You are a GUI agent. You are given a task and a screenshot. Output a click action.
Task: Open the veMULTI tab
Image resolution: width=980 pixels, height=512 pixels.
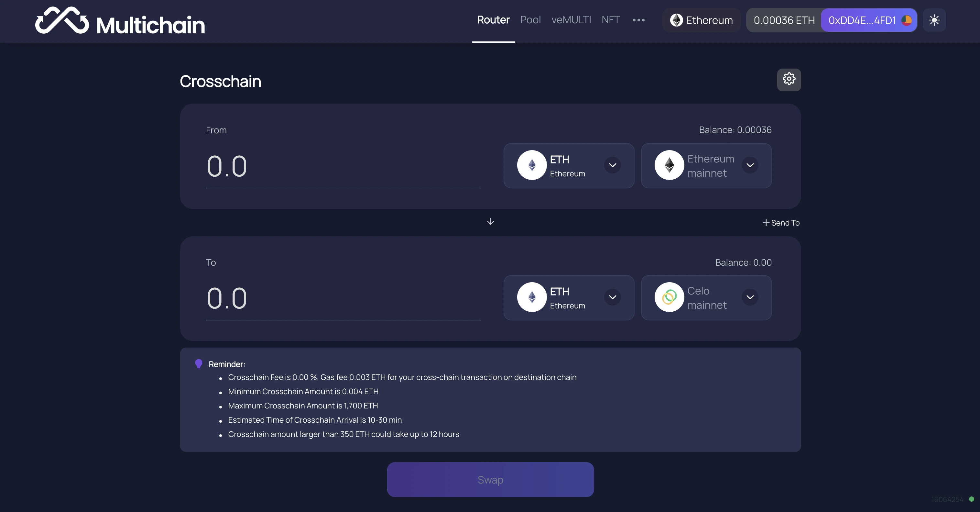click(x=571, y=20)
